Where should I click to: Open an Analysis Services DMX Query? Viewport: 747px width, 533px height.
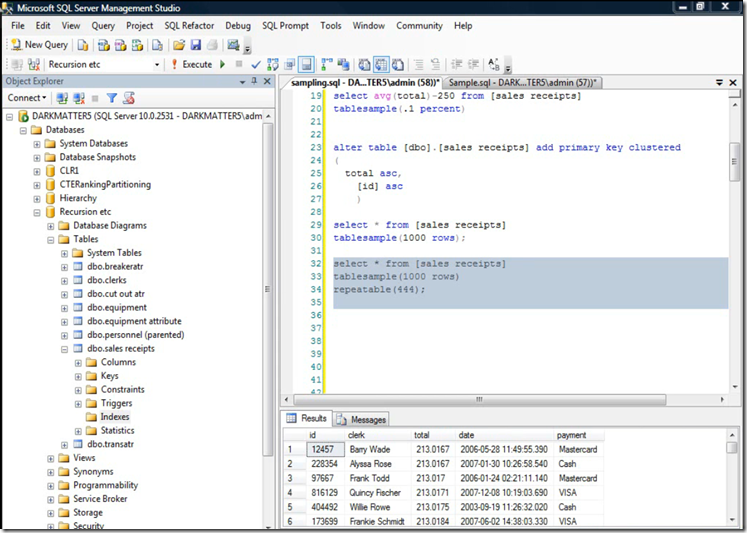[121, 45]
